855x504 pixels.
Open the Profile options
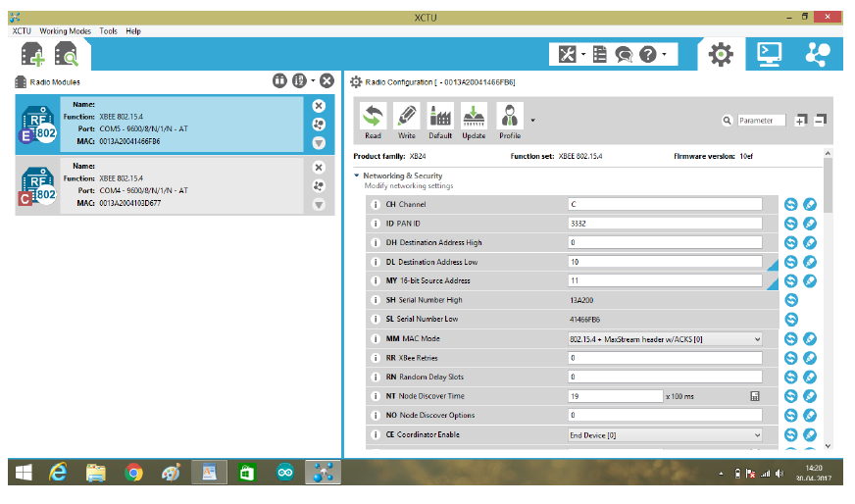click(x=510, y=121)
